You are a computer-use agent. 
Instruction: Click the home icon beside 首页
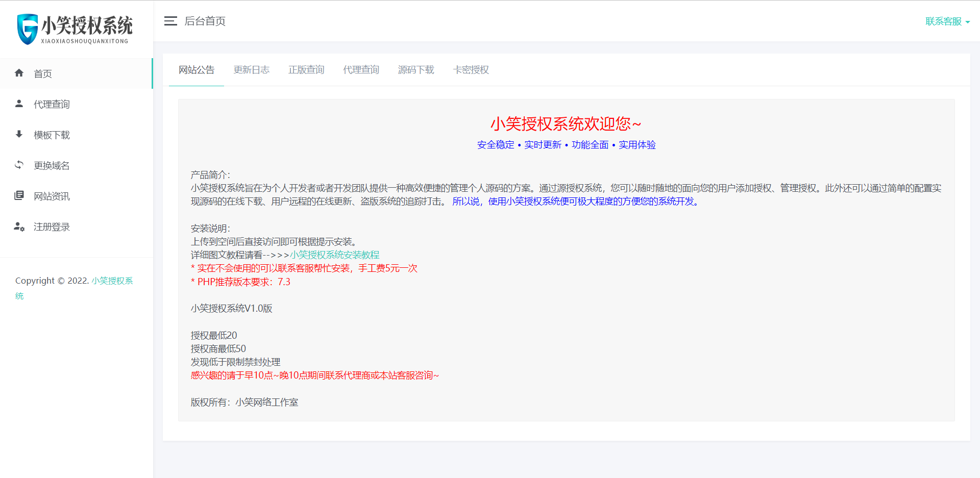pos(19,73)
